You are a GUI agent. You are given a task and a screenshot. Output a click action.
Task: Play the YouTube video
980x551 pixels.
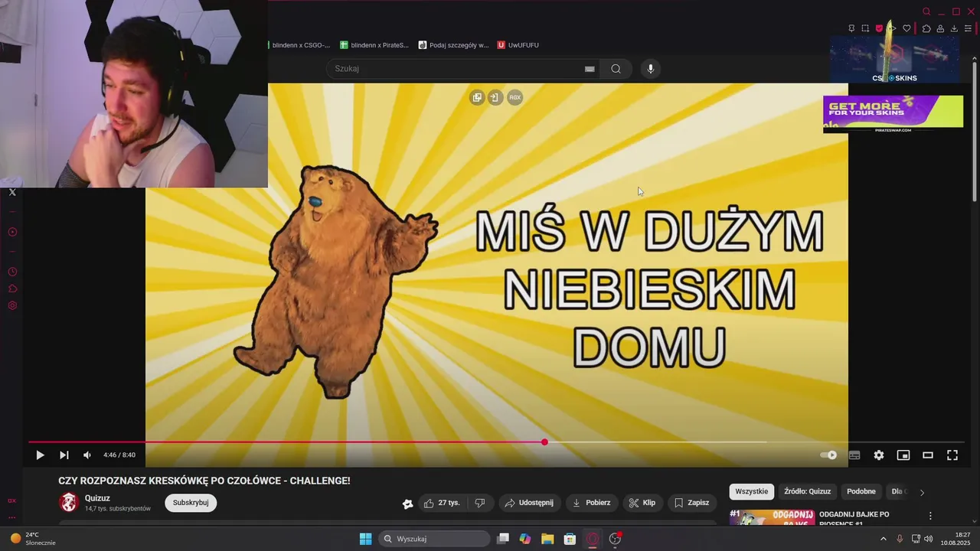tap(40, 455)
